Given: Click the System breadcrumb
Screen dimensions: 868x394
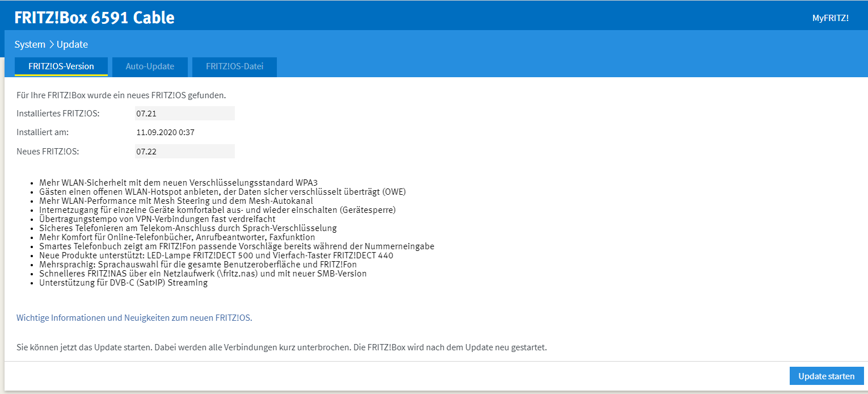Looking at the screenshot, I should click(x=30, y=44).
